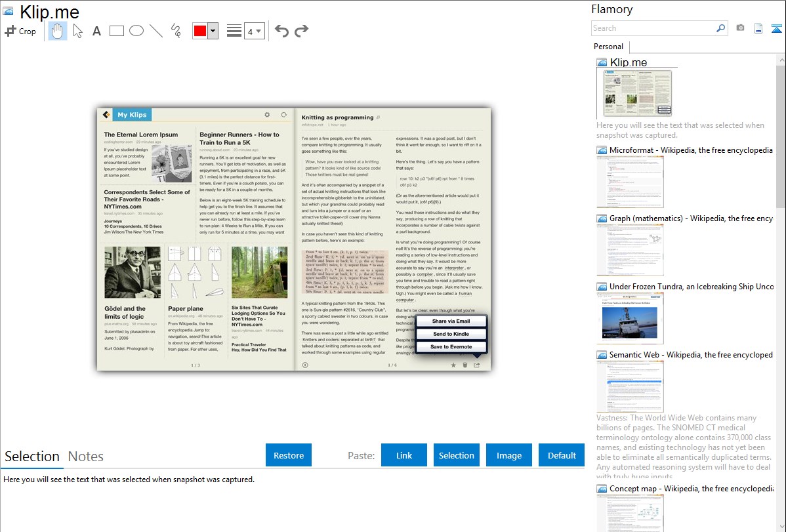Select the Crop tool

pos(20,31)
